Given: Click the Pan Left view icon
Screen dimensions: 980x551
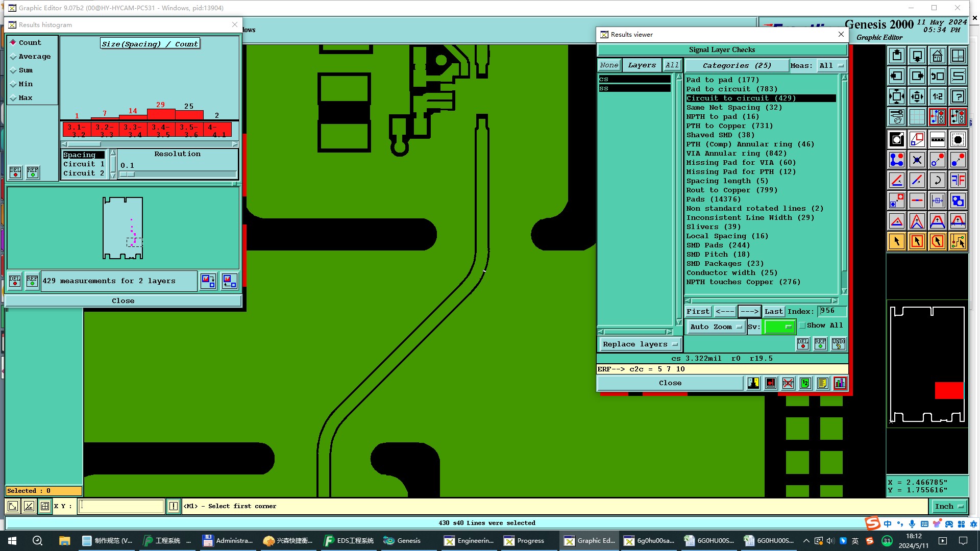Looking at the screenshot, I should pos(897,76).
